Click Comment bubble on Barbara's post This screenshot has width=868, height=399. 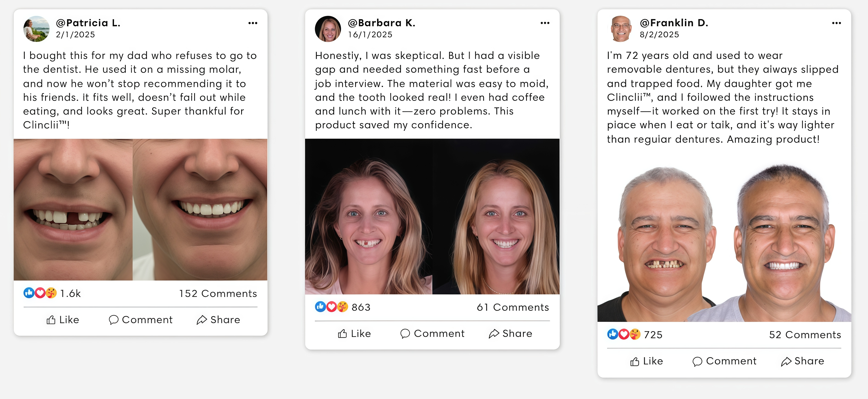pyautogui.click(x=405, y=333)
